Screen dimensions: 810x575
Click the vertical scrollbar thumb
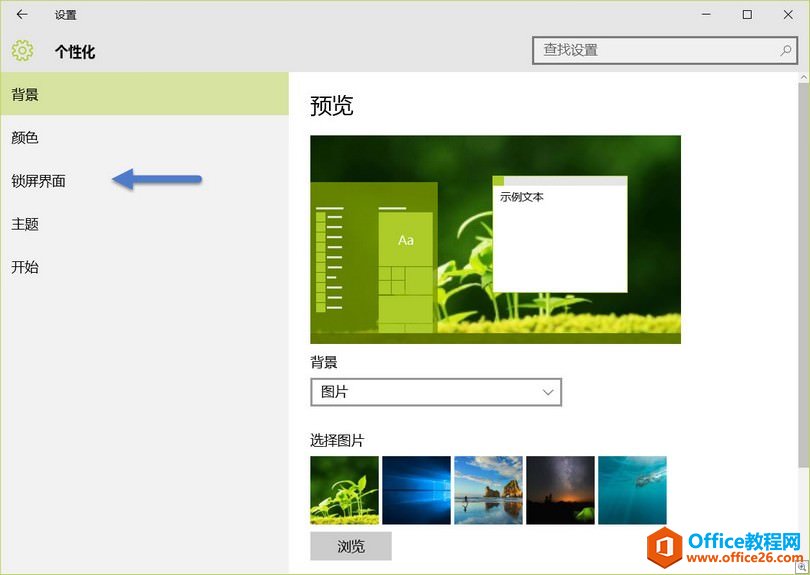(x=804, y=276)
